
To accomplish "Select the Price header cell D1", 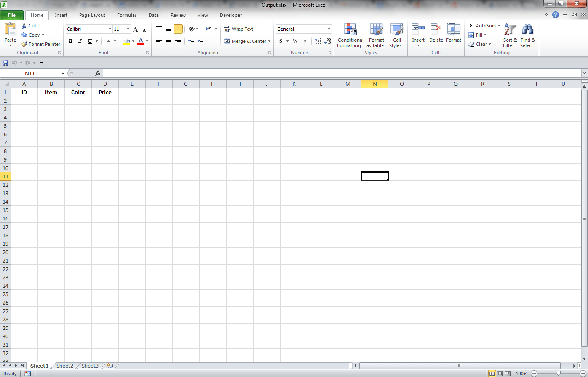I will tap(105, 92).
